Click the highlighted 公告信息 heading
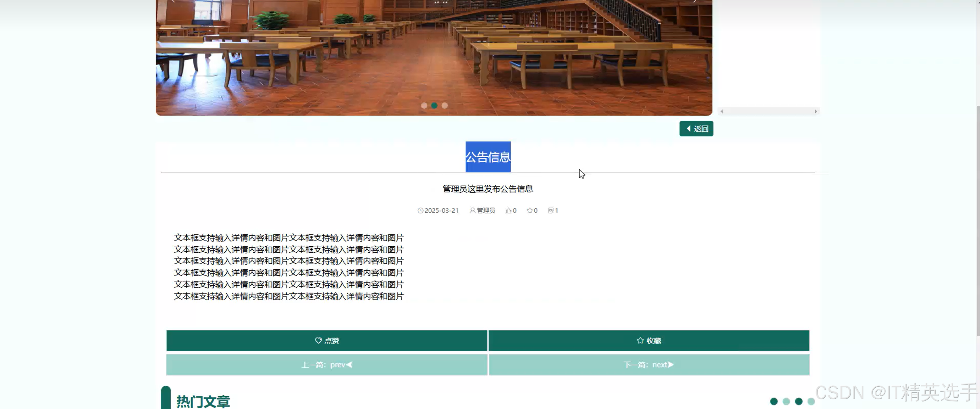Viewport: 980px width, 409px height. click(488, 157)
